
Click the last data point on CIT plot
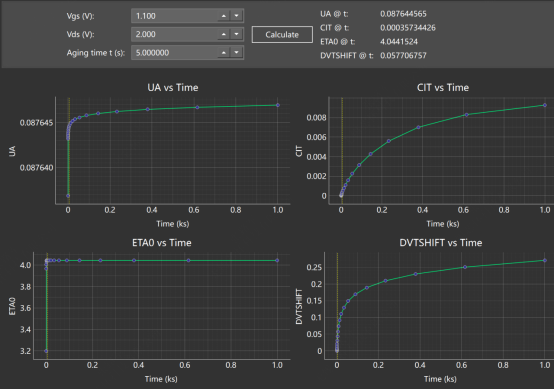[545, 105]
